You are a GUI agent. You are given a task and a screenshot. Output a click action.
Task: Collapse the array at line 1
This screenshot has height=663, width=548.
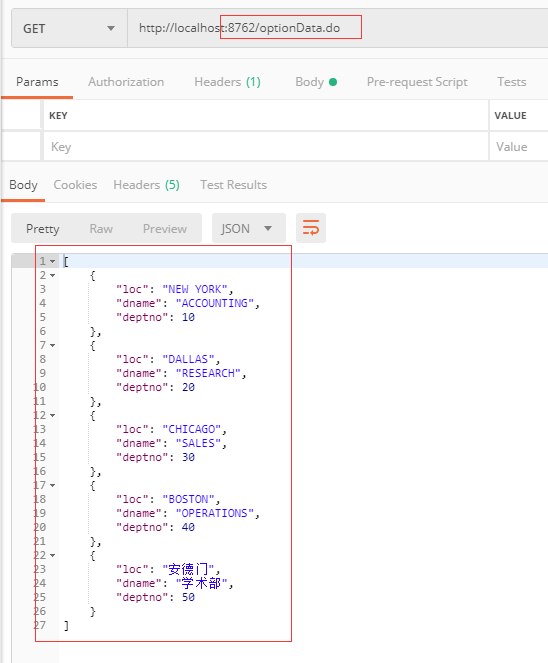52,261
